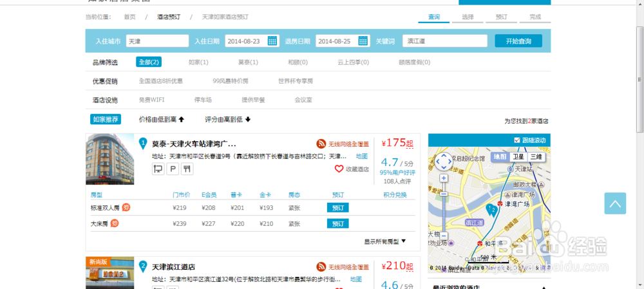The image size is (644, 289).
Task: Click the 开始查询 search button
Action: coord(518,41)
